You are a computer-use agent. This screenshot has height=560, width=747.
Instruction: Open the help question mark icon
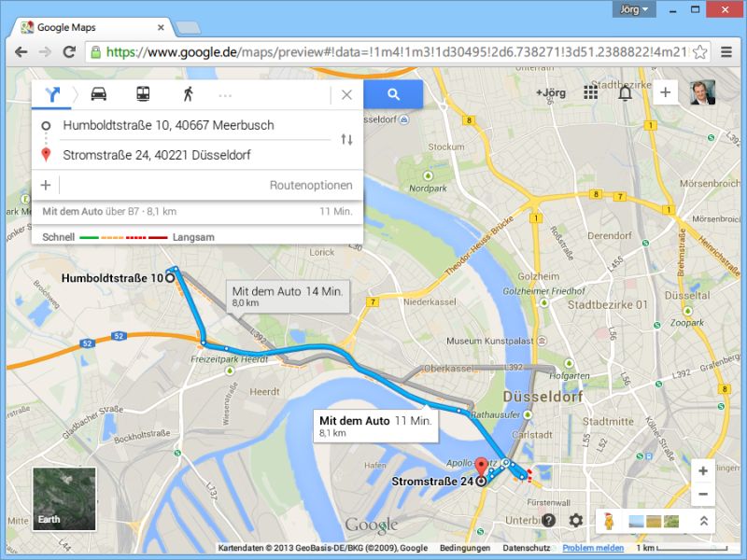(x=548, y=520)
